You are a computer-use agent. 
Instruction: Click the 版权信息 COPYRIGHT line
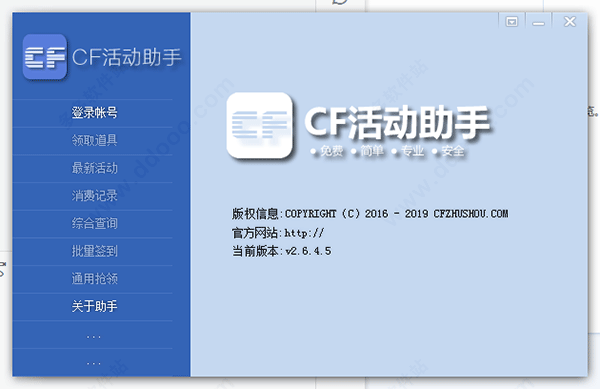[x=370, y=213]
